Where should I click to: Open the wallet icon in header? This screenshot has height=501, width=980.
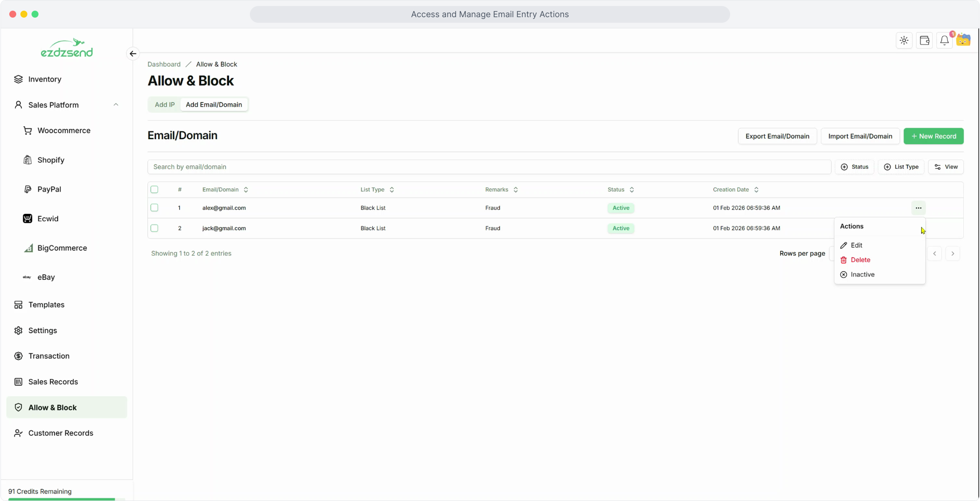pos(924,41)
